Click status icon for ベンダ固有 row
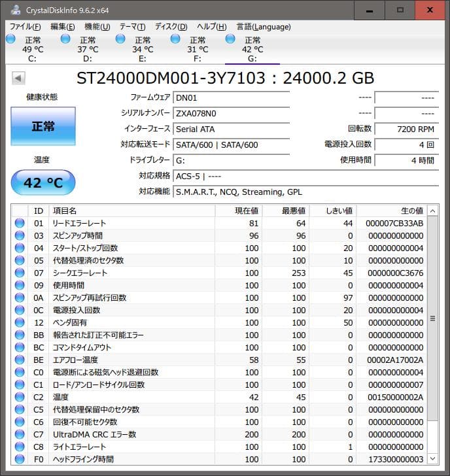Screen dimensions: 450x476 (20, 323)
